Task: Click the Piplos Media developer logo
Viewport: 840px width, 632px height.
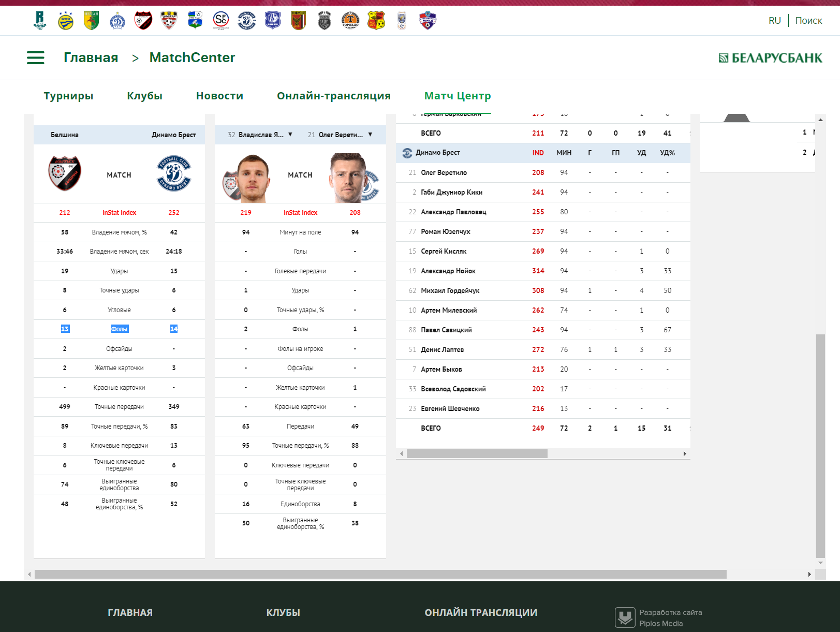Action: [x=625, y=617]
